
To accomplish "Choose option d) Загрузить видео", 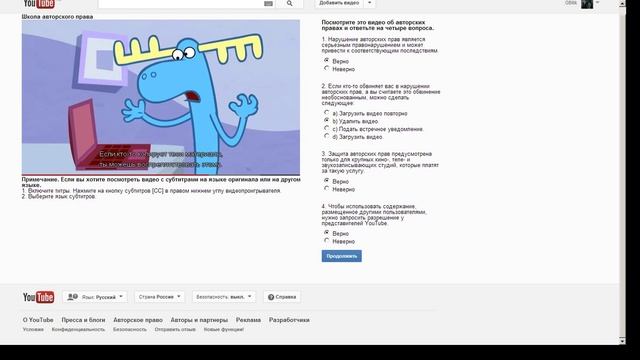I will click(x=327, y=136).
